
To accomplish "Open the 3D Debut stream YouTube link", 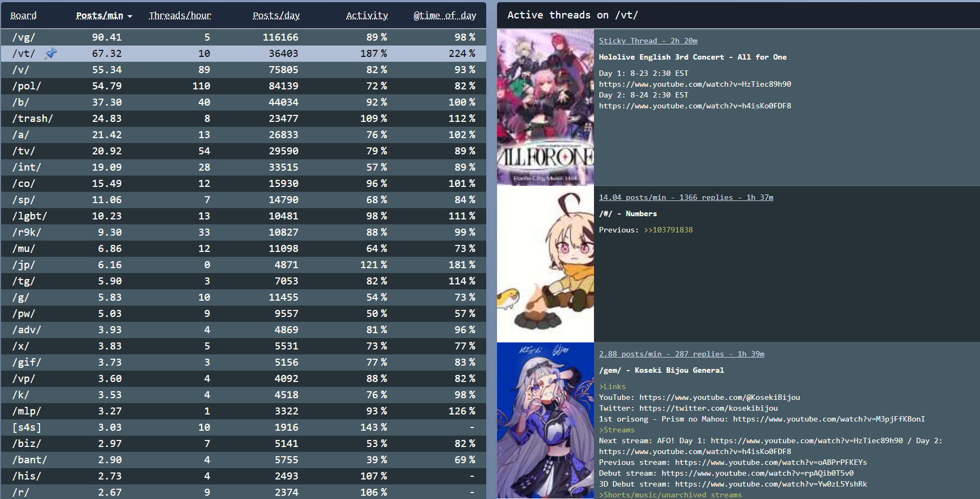I will (771, 484).
